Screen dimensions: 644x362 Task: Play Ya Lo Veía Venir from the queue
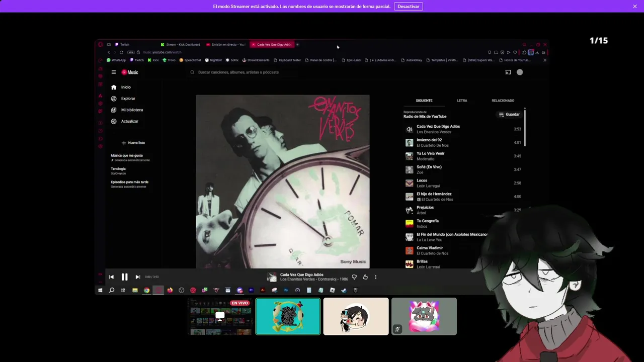(x=463, y=156)
